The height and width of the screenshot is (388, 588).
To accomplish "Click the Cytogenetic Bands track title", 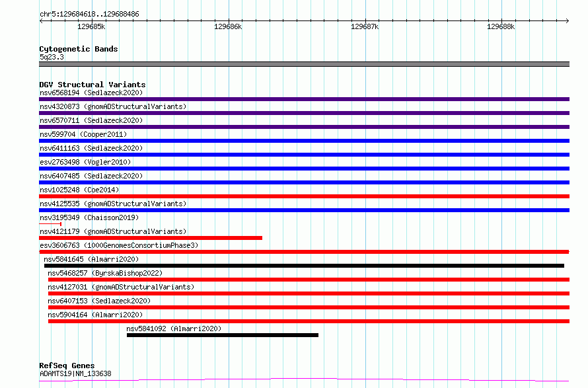I will [79, 49].
